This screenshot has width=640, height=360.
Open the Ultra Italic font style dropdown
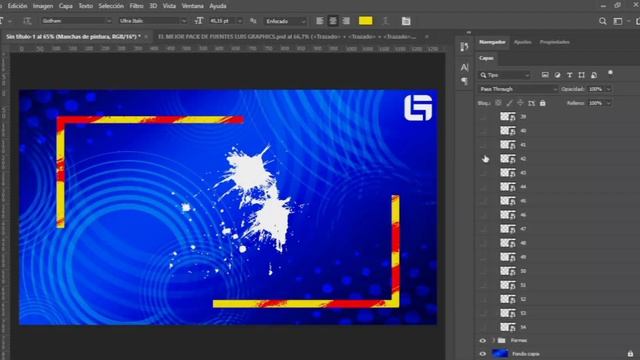point(152,21)
